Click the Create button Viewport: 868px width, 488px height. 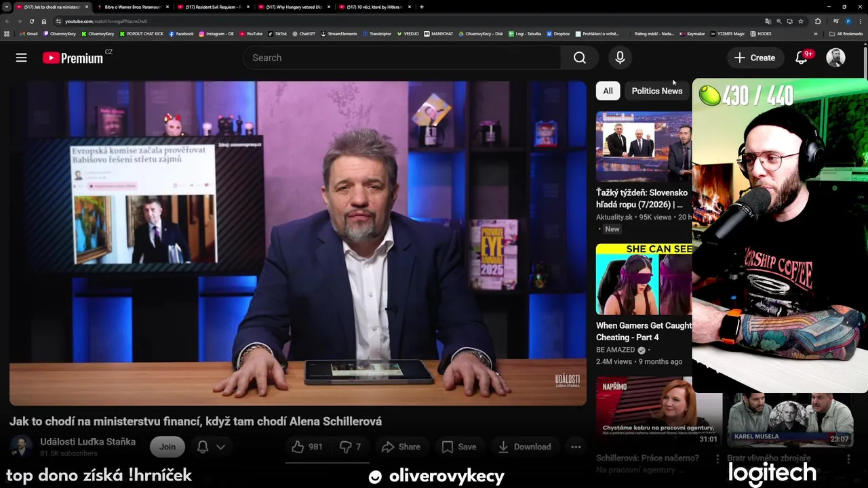coord(755,58)
